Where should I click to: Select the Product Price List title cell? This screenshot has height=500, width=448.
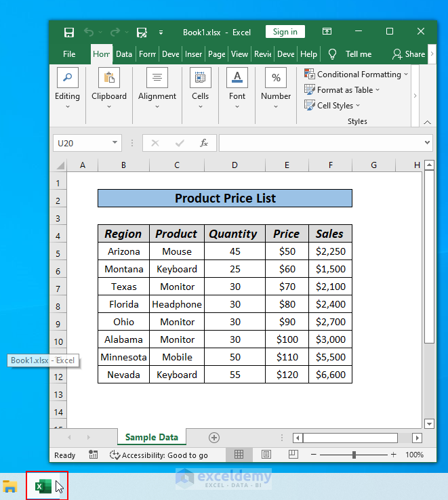[x=225, y=199]
